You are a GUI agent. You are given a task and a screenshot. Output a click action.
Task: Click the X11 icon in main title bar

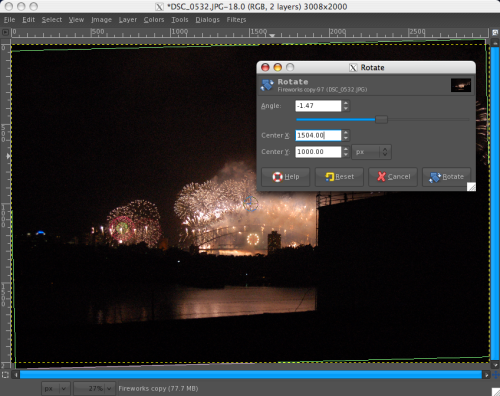[x=160, y=7]
